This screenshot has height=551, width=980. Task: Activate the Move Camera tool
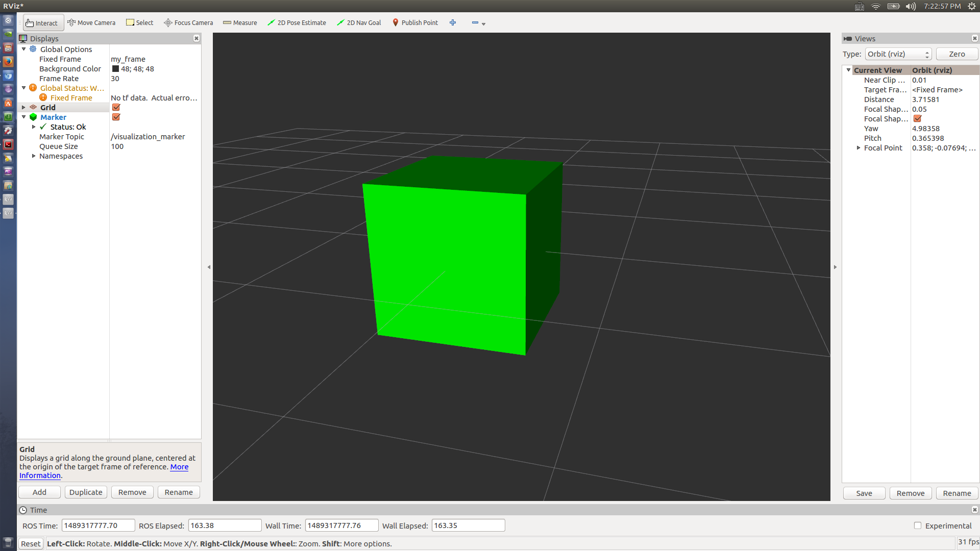91,23
